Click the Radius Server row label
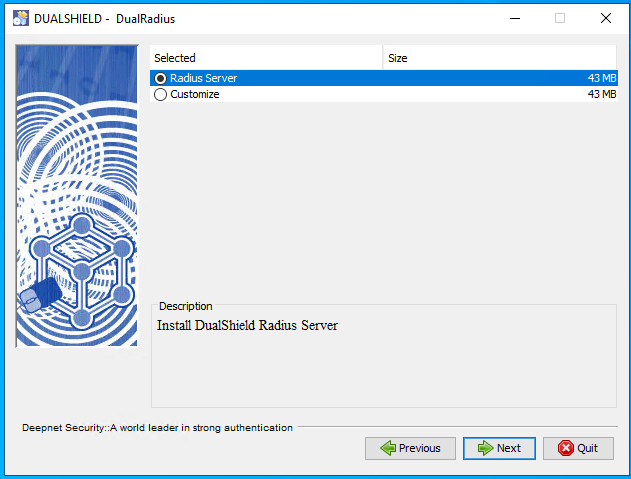 (203, 78)
